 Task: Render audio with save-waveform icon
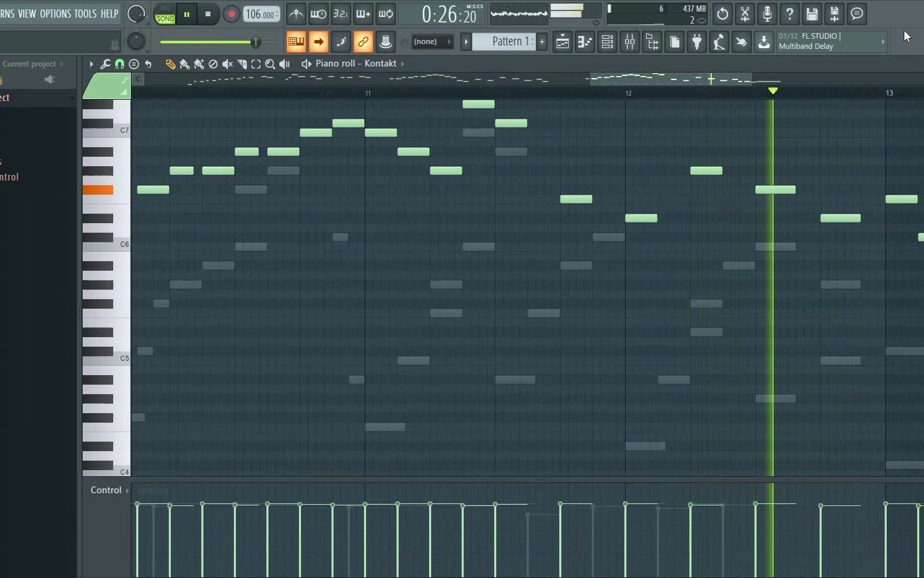[x=835, y=14]
